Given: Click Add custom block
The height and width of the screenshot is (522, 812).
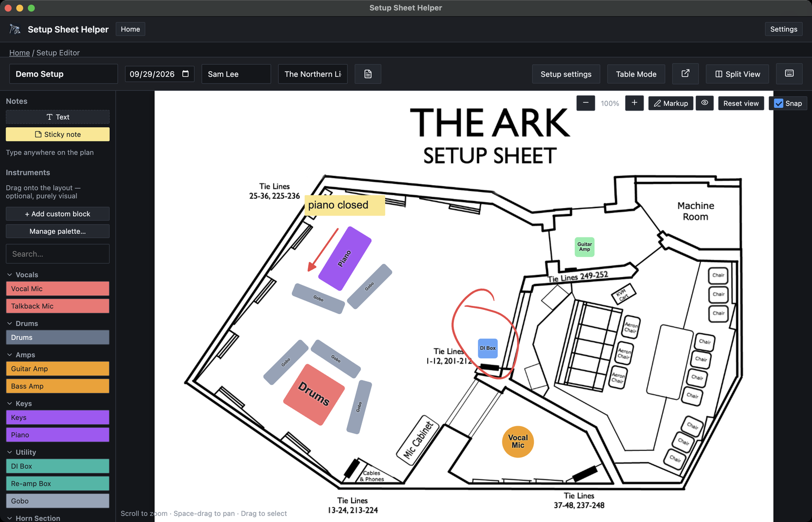Looking at the screenshot, I should (x=57, y=214).
